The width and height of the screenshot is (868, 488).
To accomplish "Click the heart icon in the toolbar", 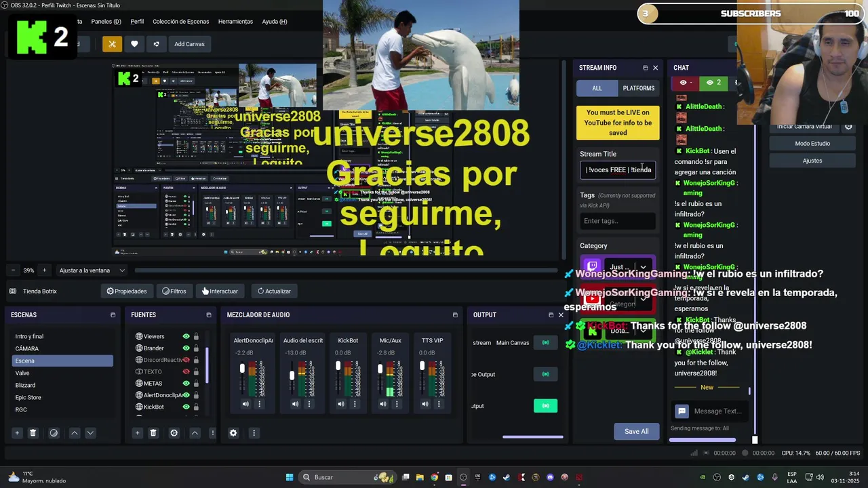I will point(134,44).
